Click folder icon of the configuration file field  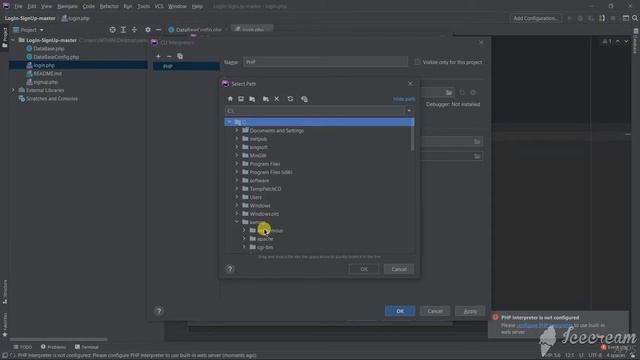[477, 142]
